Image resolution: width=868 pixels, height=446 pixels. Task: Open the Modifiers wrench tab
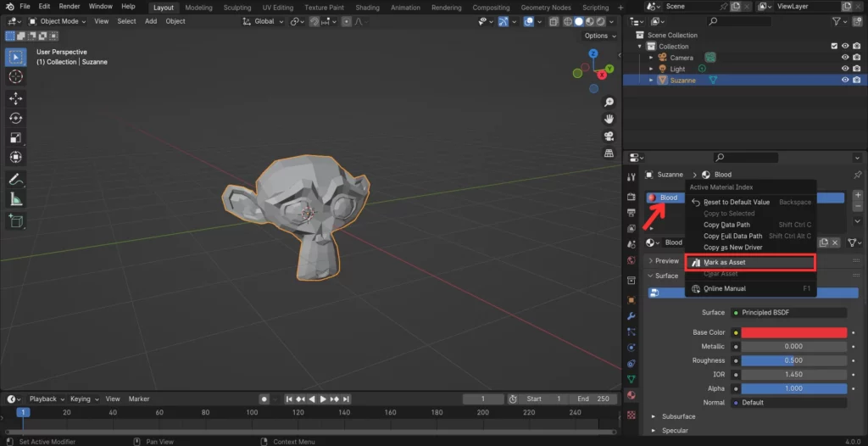(631, 315)
